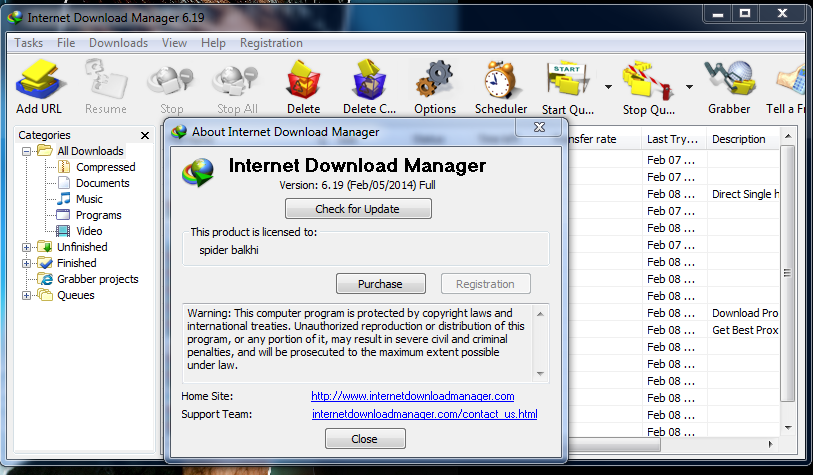The width and height of the screenshot is (813, 475).
Task: Open the File menu
Action: 66,43
